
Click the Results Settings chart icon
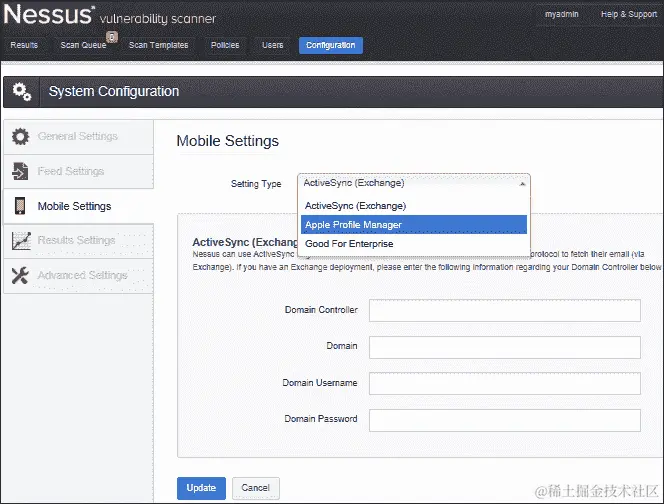[21, 241]
